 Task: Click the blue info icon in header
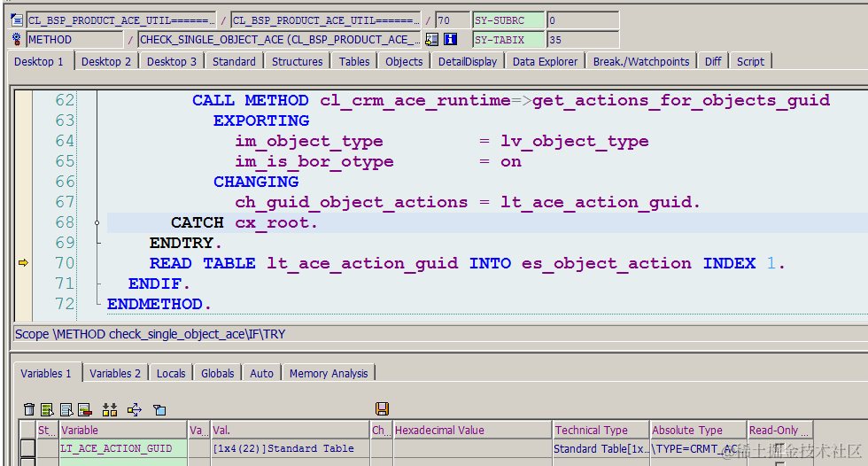tap(451, 39)
